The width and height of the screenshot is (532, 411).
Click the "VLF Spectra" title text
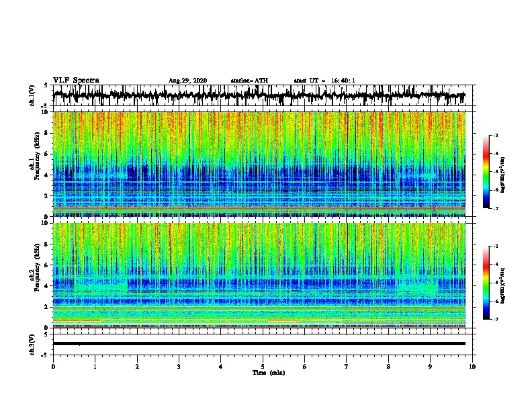(x=76, y=80)
